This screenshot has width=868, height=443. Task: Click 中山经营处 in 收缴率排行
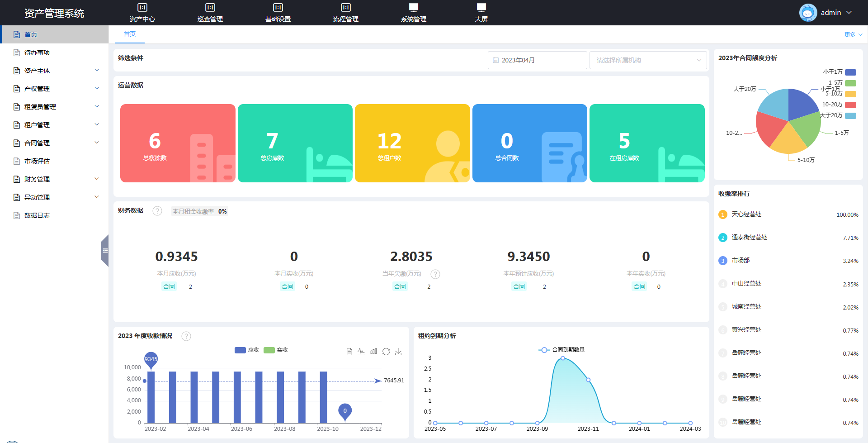[x=746, y=284]
